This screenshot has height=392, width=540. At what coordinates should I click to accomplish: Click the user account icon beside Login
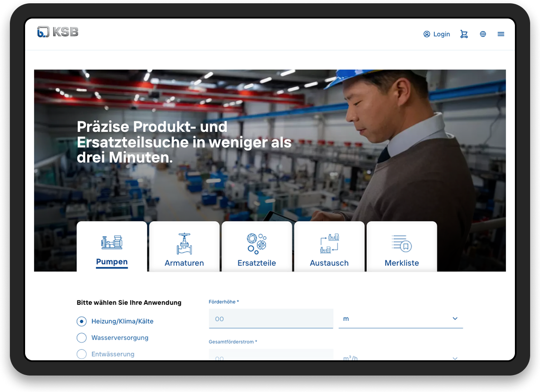(427, 34)
